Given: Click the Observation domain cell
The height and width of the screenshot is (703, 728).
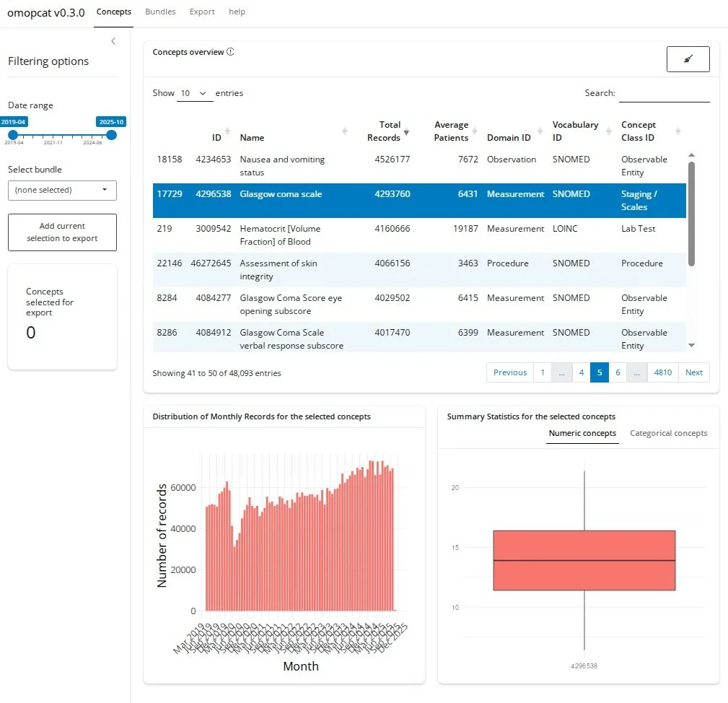Looking at the screenshot, I should (511, 160).
